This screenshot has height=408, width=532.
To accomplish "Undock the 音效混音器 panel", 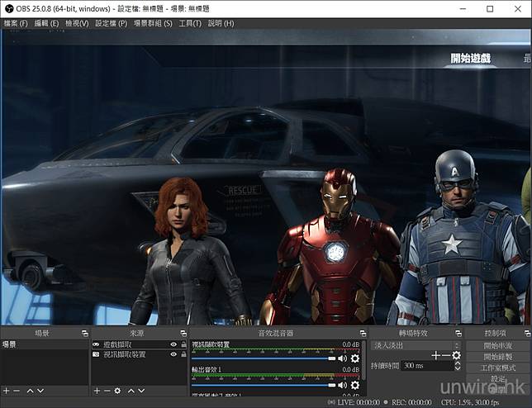I will (363, 334).
